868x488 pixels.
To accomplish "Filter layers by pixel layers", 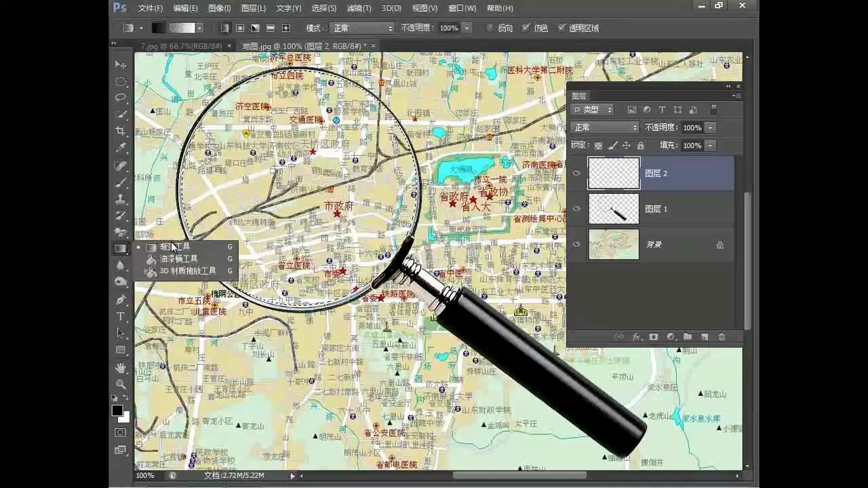I will (x=632, y=109).
